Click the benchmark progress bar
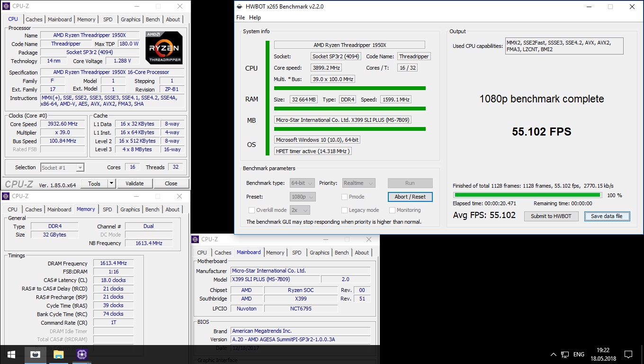644x364 pixels. [528, 195]
